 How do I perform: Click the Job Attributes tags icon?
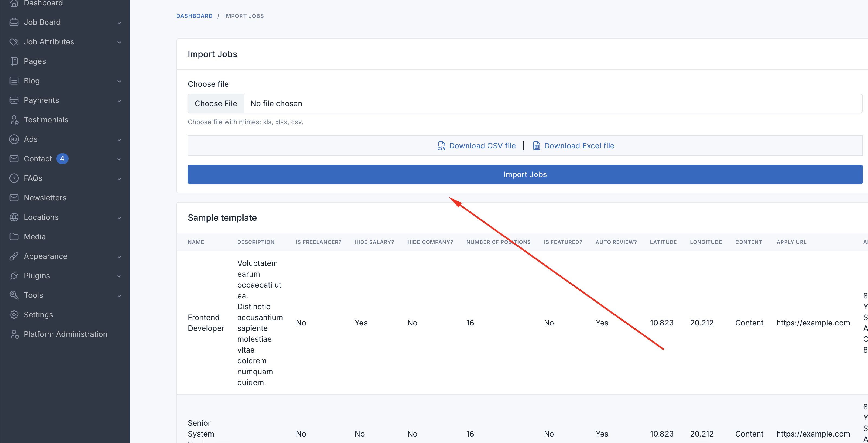[14, 42]
